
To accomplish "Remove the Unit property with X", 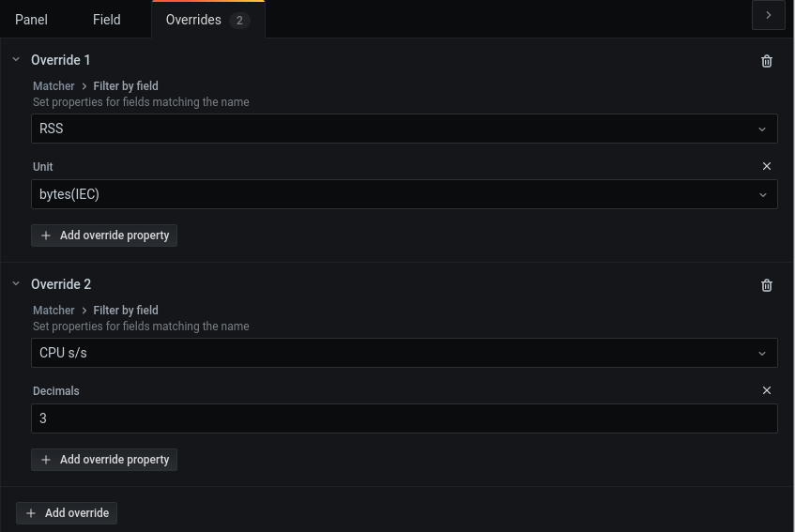I will (767, 166).
